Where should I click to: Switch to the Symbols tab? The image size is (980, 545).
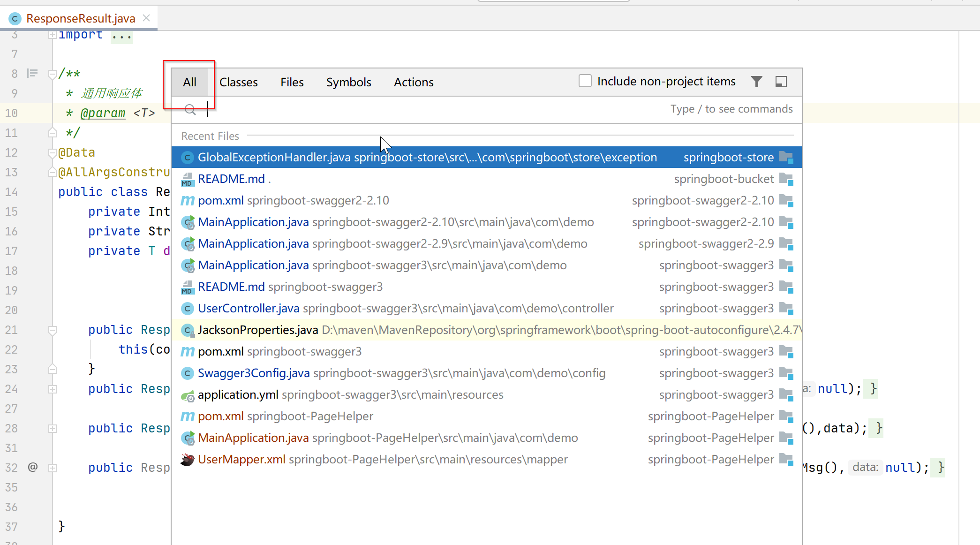pos(348,82)
